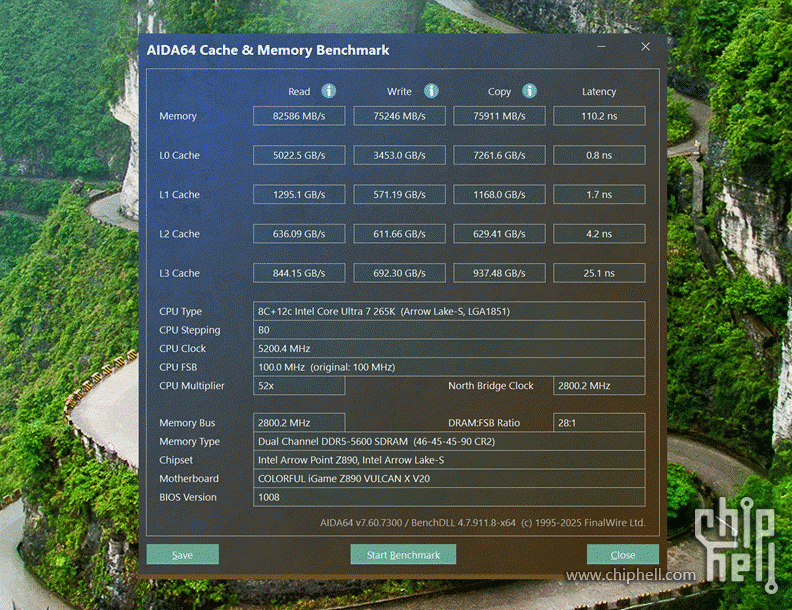Click the Latency column header
The width and height of the screenshot is (792, 610).
(599, 91)
